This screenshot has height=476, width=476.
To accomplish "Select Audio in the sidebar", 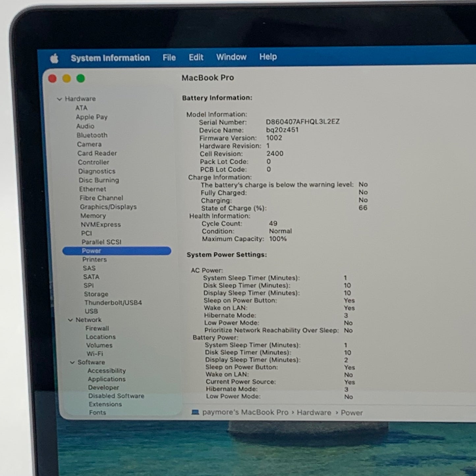I will (x=85, y=126).
